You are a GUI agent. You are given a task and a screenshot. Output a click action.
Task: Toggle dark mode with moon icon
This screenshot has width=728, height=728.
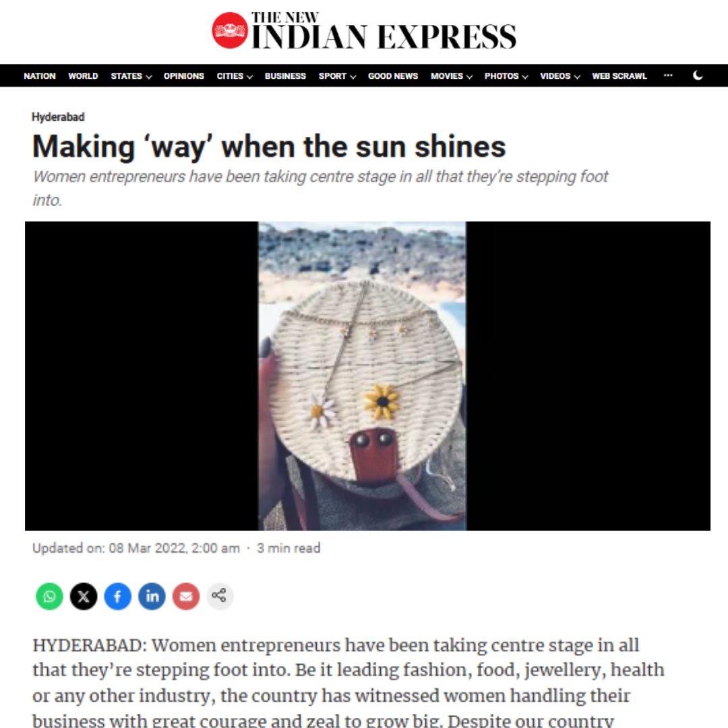(698, 75)
